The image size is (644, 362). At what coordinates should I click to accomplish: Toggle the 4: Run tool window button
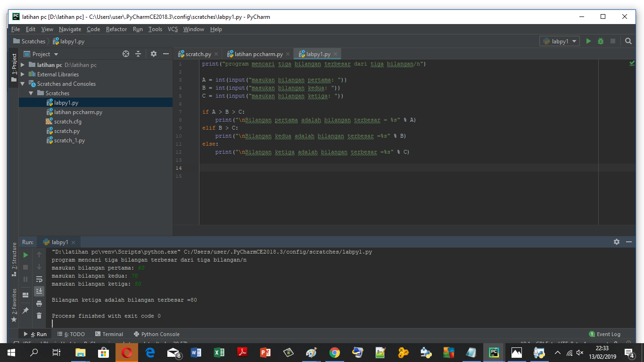(35, 334)
